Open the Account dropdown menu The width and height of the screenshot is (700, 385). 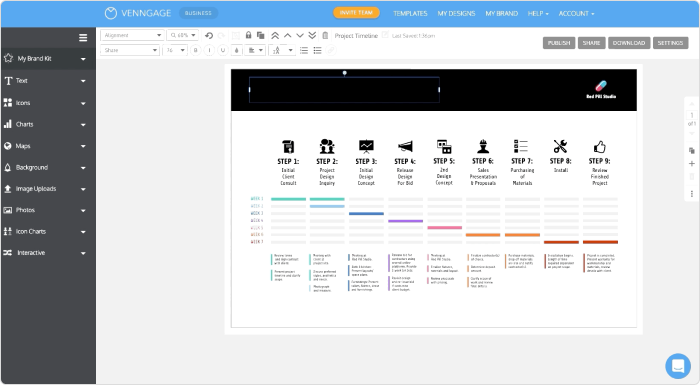[576, 13]
